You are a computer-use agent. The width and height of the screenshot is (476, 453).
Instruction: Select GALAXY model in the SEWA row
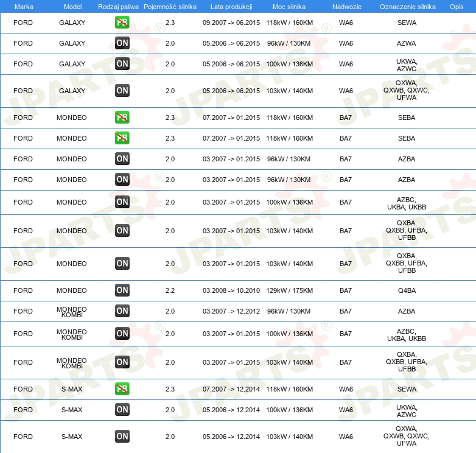click(x=72, y=23)
